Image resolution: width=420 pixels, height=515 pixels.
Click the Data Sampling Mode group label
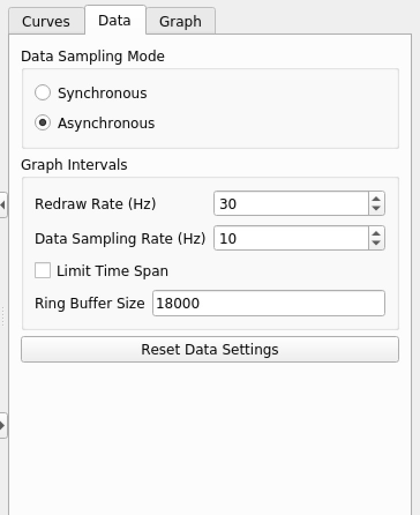[x=93, y=56]
